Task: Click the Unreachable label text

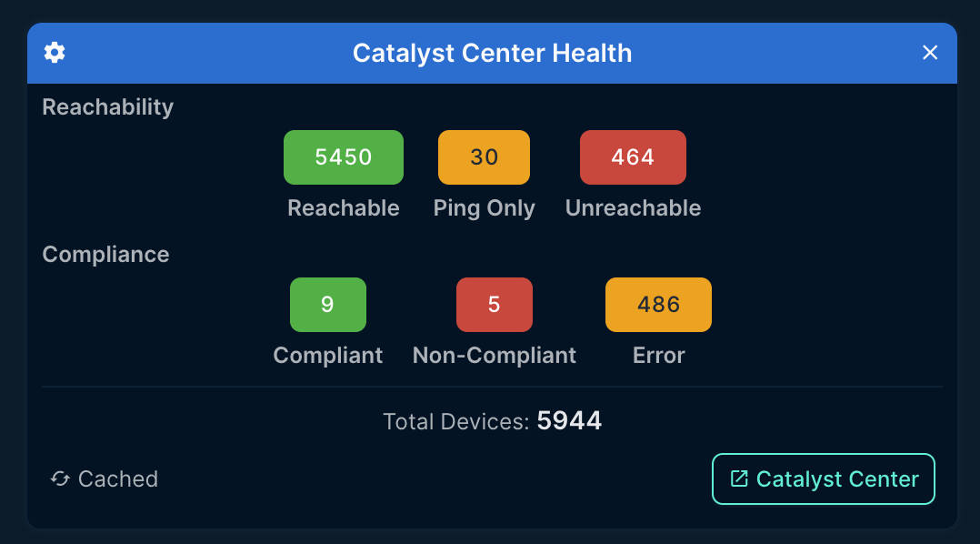Action: [633, 207]
